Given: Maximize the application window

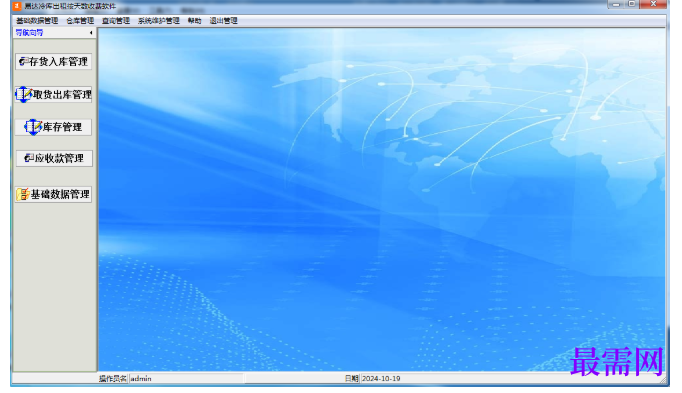Looking at the screenshot, I should click(x=632, y=4).
